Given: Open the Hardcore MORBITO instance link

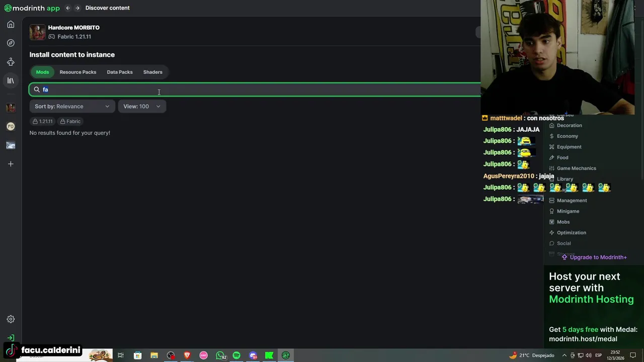Looking at the screenshot, I should [74, 28].
